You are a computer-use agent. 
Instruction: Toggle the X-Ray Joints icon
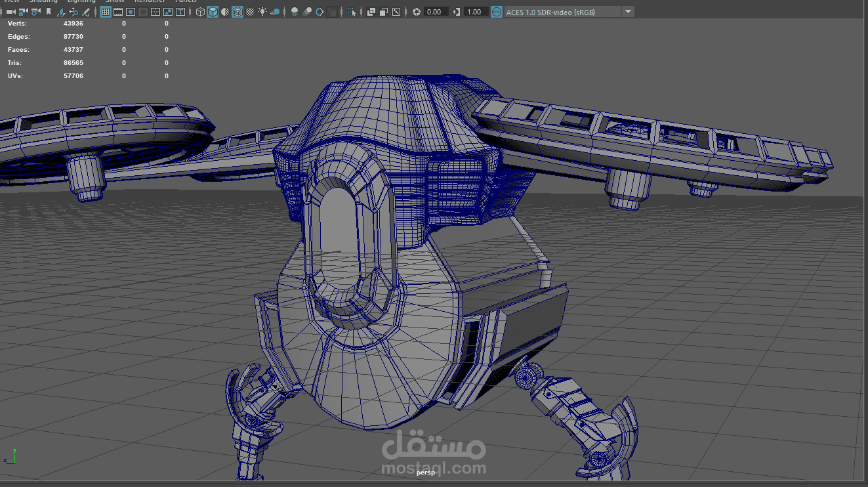pos(396,12)
